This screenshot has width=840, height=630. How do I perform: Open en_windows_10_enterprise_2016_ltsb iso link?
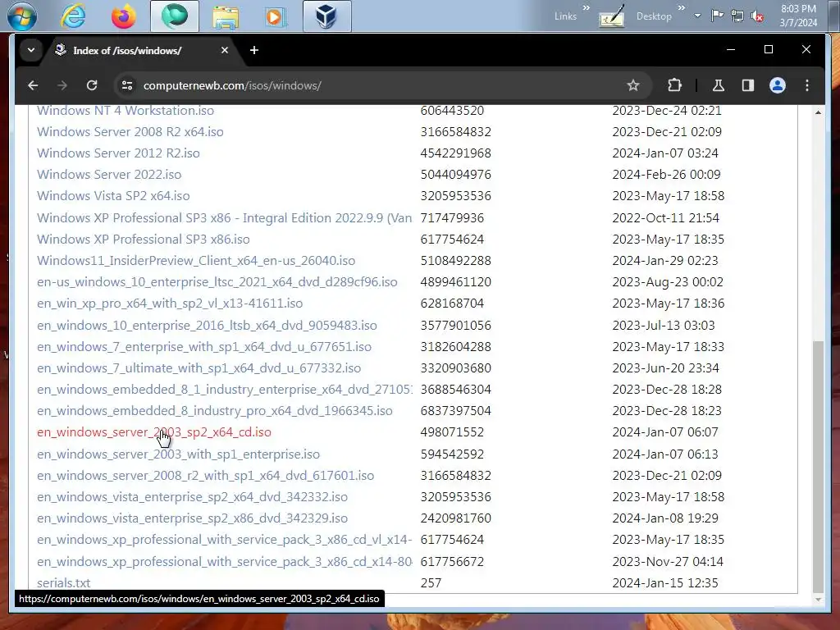point(207,326)
